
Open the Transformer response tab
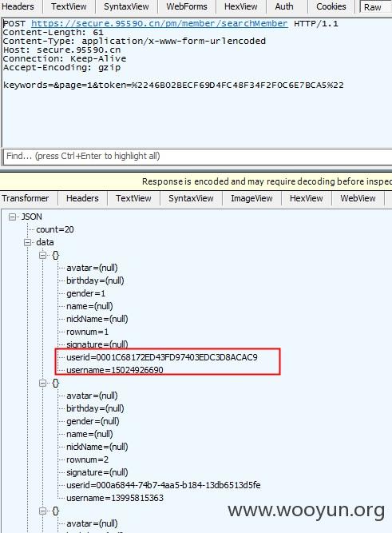pyautogui.click(x=26, y=198)
